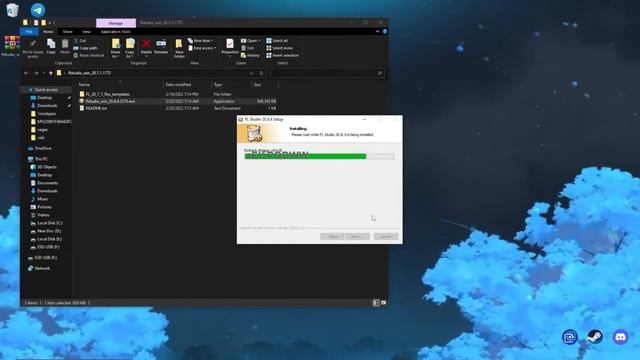Open Local Disk (C:) in sidebar
Viewport: 640px width, 360px height.
point(49,223)
